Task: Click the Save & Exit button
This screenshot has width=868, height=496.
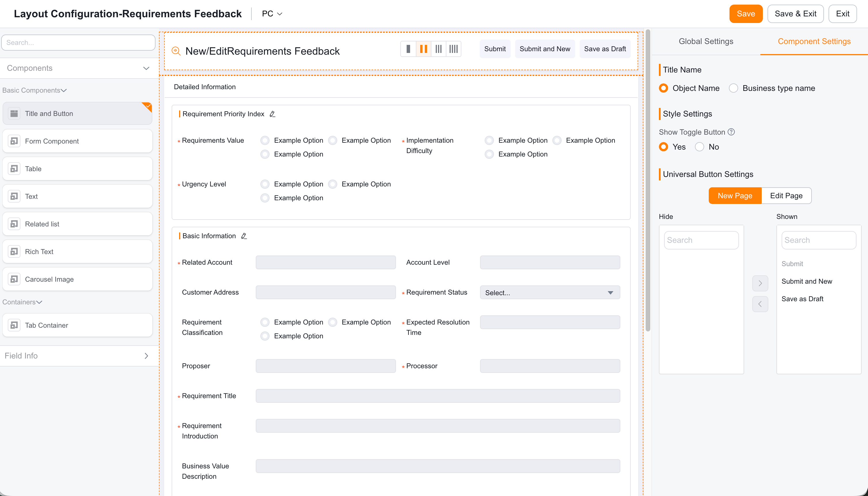Action: tap(795, 14)
